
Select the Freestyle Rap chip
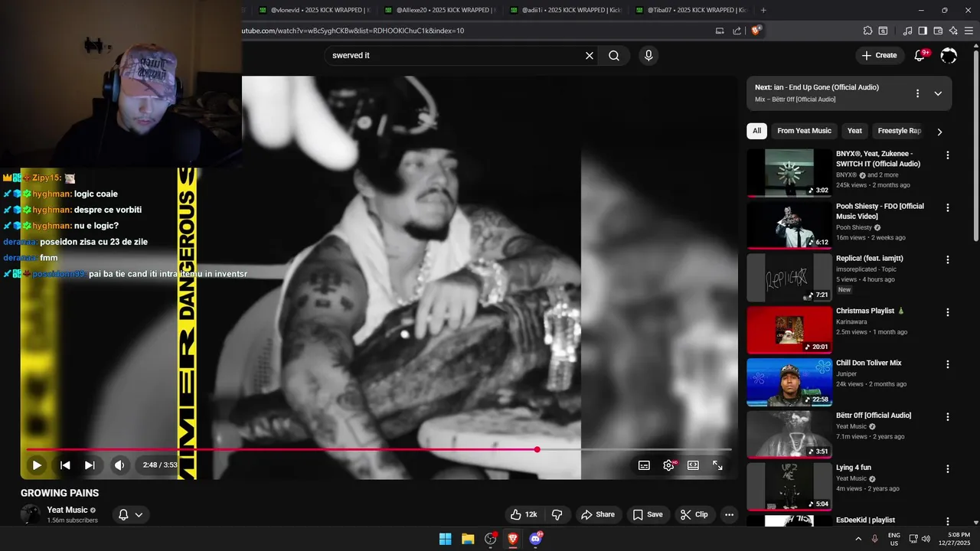tap(899, 131)
